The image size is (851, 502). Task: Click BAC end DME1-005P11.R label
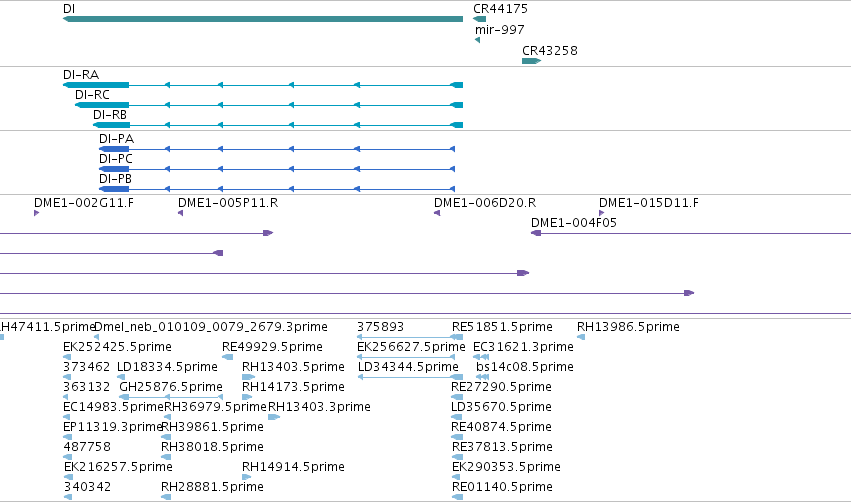tap(228, 203)
